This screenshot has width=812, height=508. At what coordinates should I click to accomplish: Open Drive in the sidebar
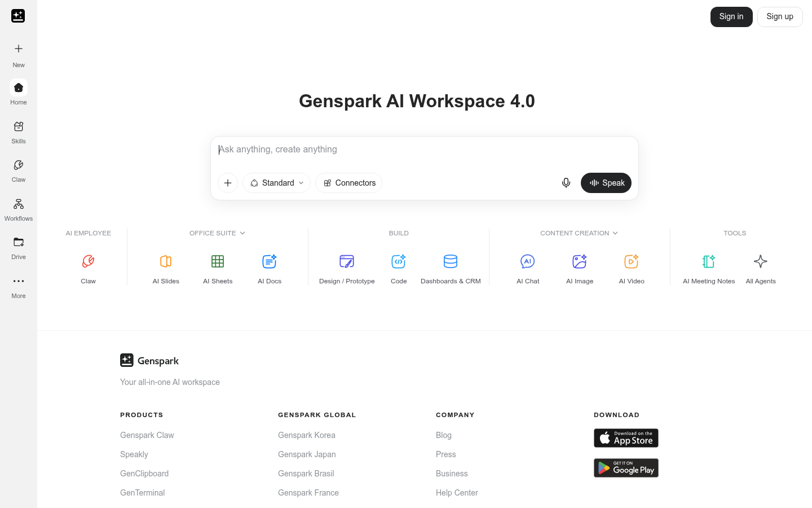[19, 248]
